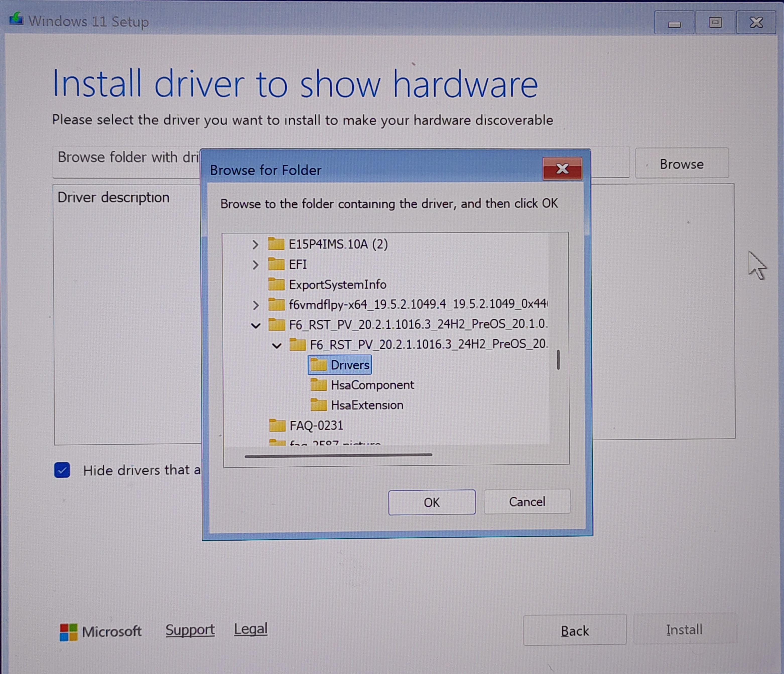
Task: Select the ExportSystemInfo folder
Action: click(338, 284)
